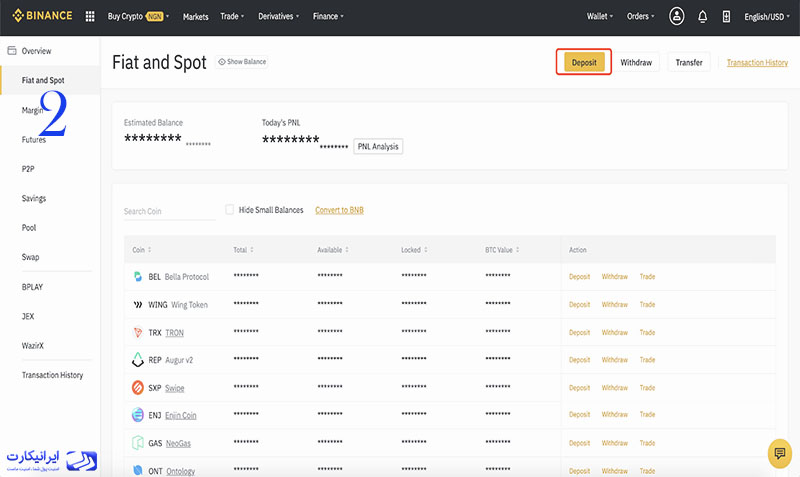
Task: Open Markets in top navigation
Action: click(x=195, y=17)
